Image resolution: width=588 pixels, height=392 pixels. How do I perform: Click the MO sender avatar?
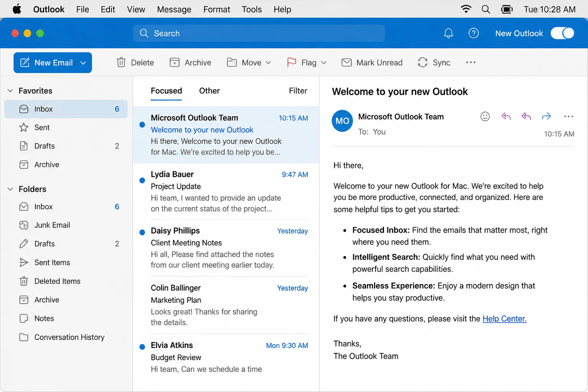pos(342,121)
